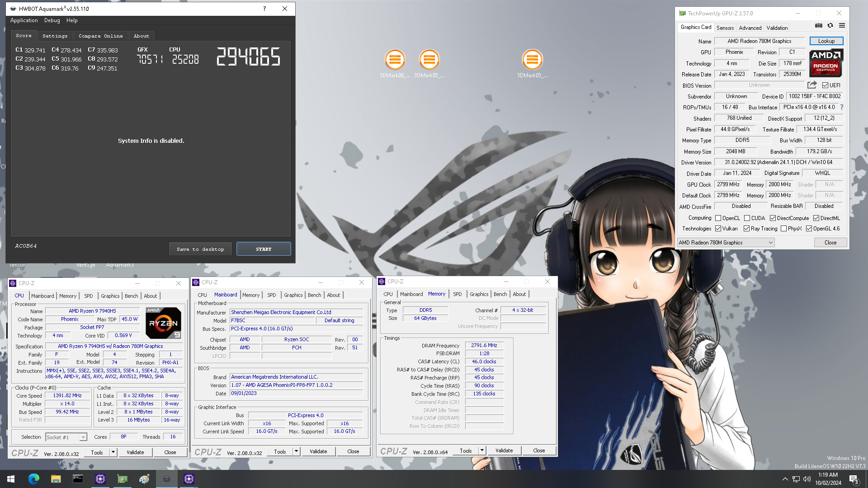Open File Explorer from taskbar
This screenshot has height=488, width=868.
[x=56, y=479]
